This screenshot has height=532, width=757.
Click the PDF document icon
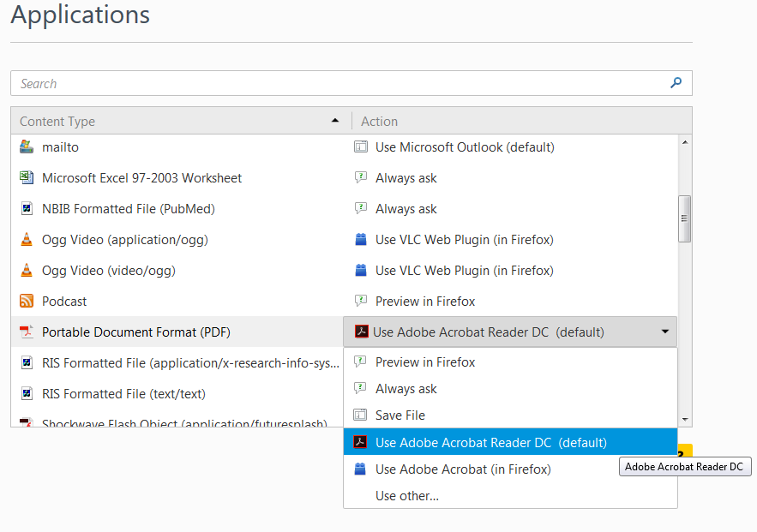point(27,332)
